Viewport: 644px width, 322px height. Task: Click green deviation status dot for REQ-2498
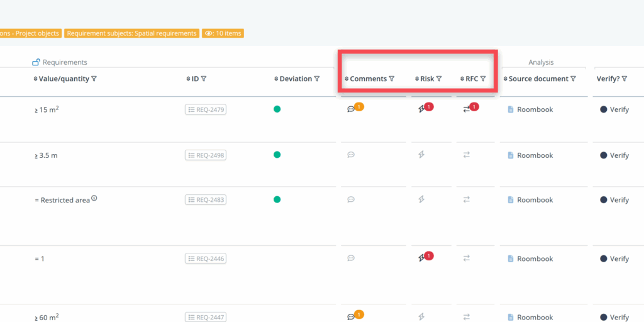[x=277, y=155]
